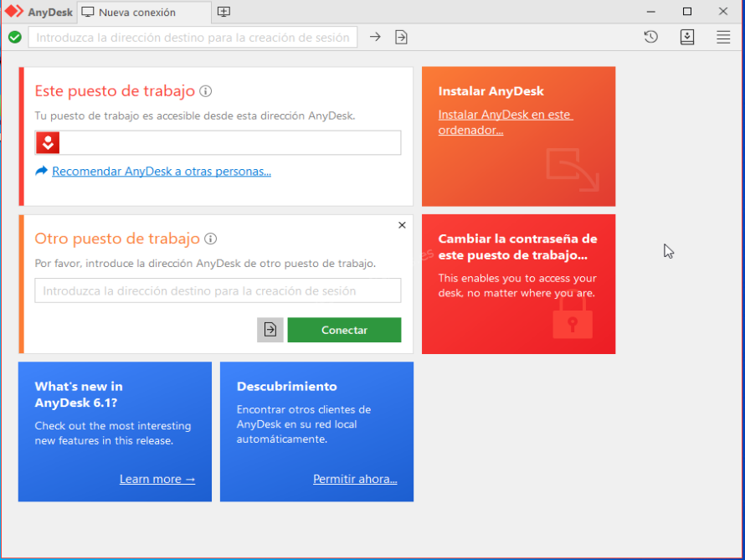
Task: Start a file transfer session from the toolbar
Action: tap(401, 37)
